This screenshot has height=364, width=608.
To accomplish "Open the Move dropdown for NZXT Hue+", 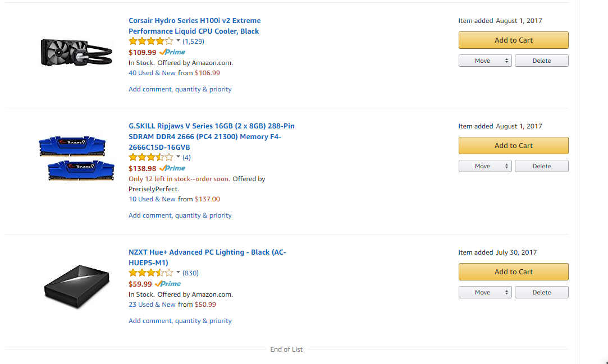I will point(485,292).
